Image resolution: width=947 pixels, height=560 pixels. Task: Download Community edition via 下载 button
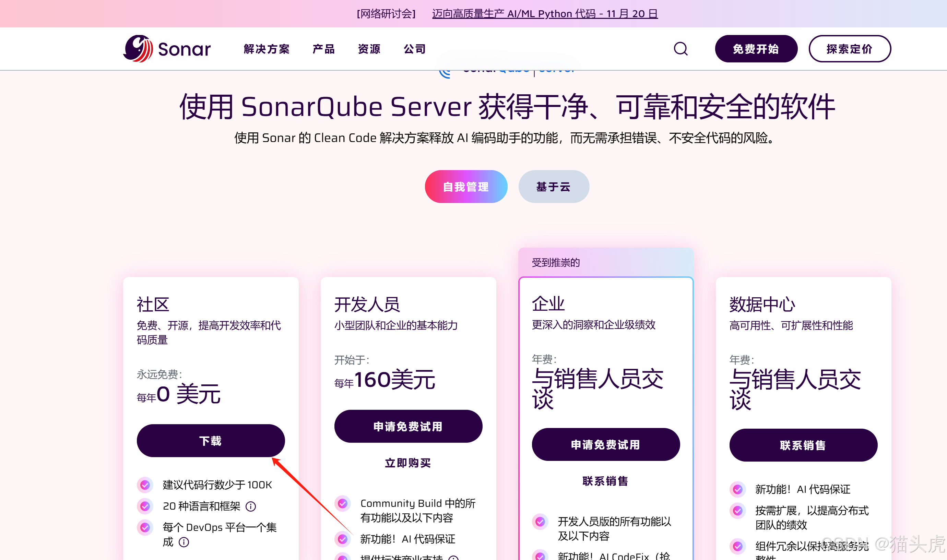tap(211, 440)
